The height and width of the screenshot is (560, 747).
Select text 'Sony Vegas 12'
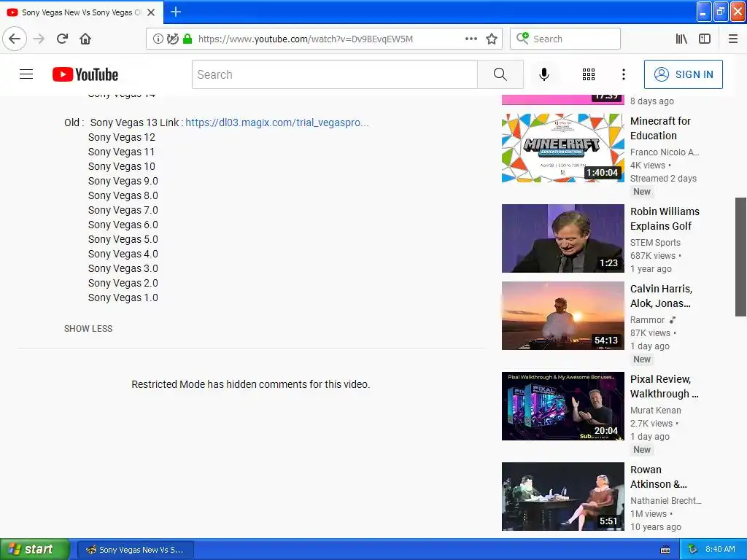pyautogui.click(x=122, y=137)
